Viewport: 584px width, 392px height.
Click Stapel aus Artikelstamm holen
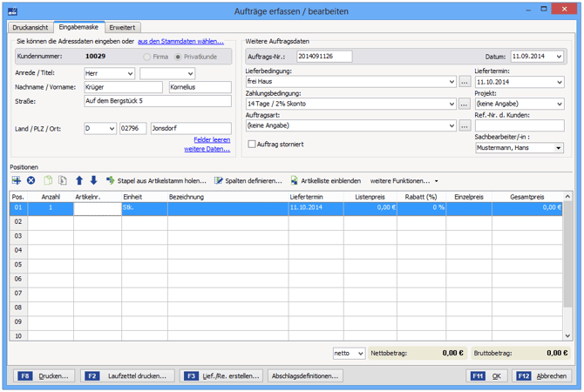(x=156, y=180)
